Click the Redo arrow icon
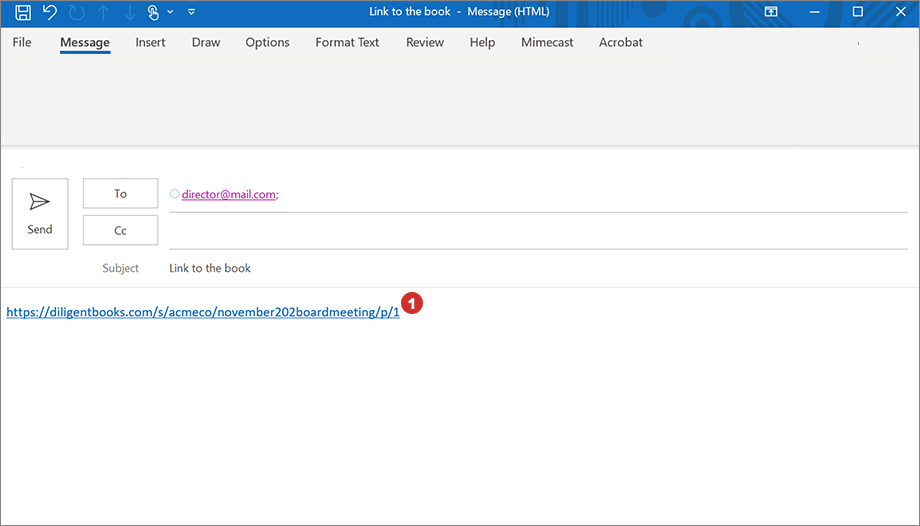Viewport: 920px width, 526px height. (77, 12)
